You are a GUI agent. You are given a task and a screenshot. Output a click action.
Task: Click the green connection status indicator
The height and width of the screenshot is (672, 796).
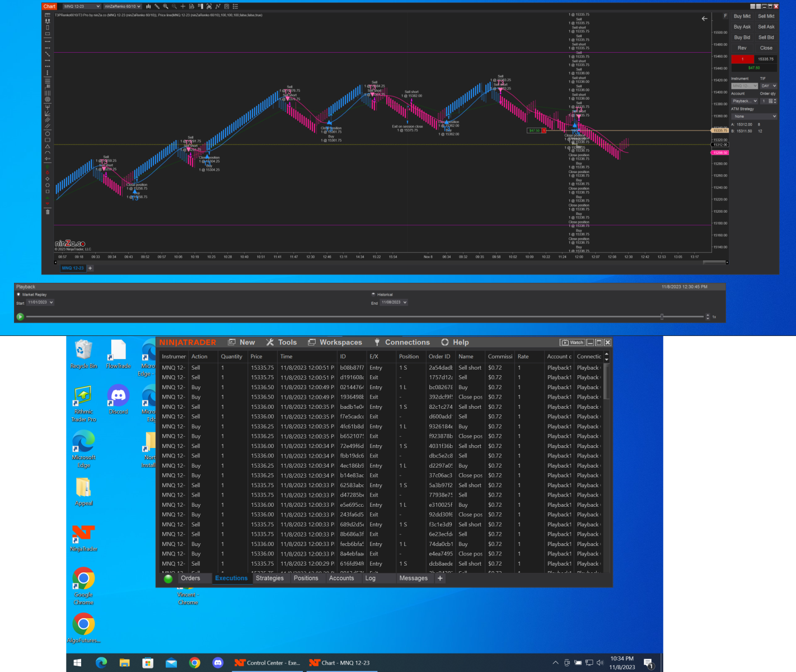(168, 578)
